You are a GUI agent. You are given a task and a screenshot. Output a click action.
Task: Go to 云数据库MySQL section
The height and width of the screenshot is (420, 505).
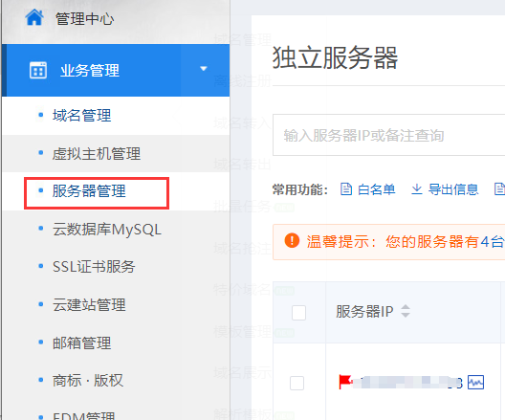107,230
